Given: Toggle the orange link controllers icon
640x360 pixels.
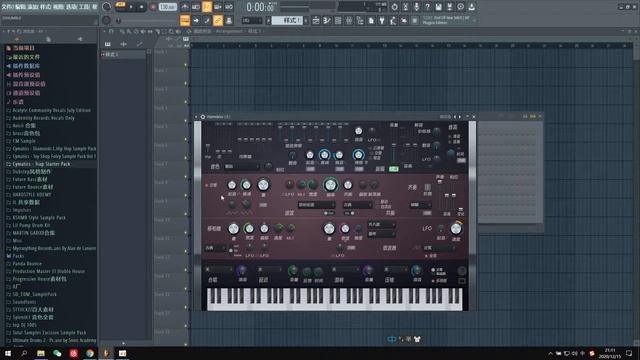Looking at the screenshot, I should tap(218, 20).
